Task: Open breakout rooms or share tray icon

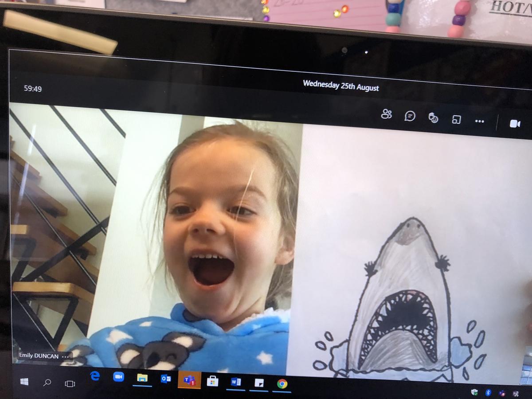Action: 456,120
